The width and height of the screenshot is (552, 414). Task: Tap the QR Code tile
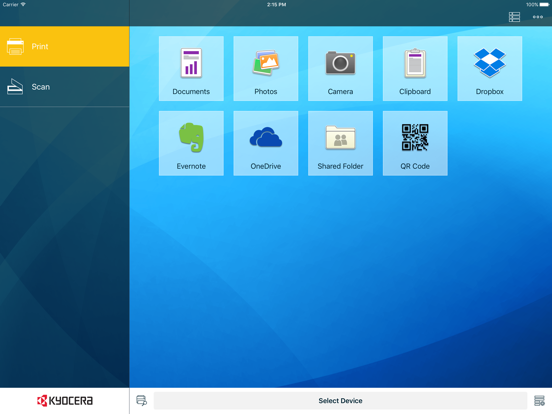(415, 143)
